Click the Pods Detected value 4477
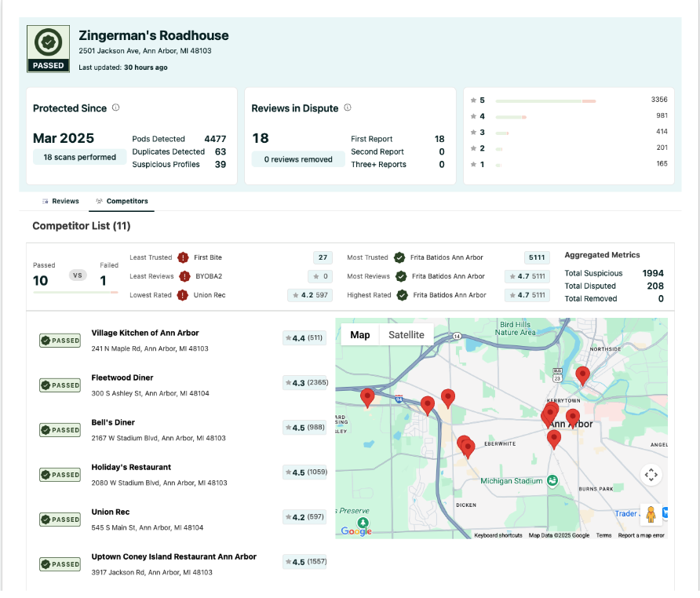 (215, 139)
